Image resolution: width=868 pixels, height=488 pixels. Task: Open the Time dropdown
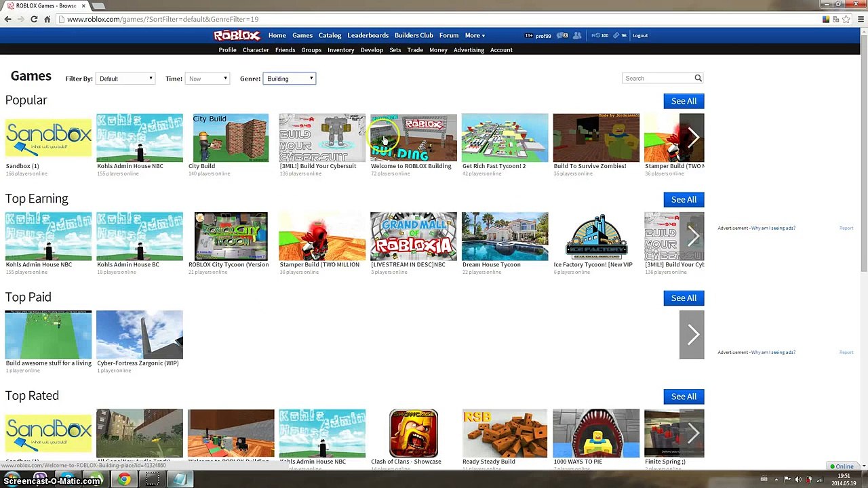click(x=208, y=79)
